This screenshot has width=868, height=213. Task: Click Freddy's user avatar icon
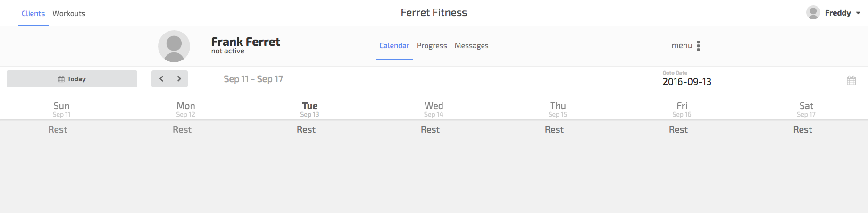tap(813, 13)
